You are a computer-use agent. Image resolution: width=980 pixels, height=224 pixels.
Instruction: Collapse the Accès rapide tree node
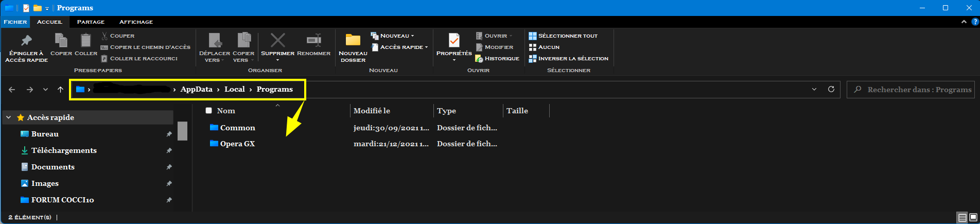pyautogui.click(x=9, y=117)
